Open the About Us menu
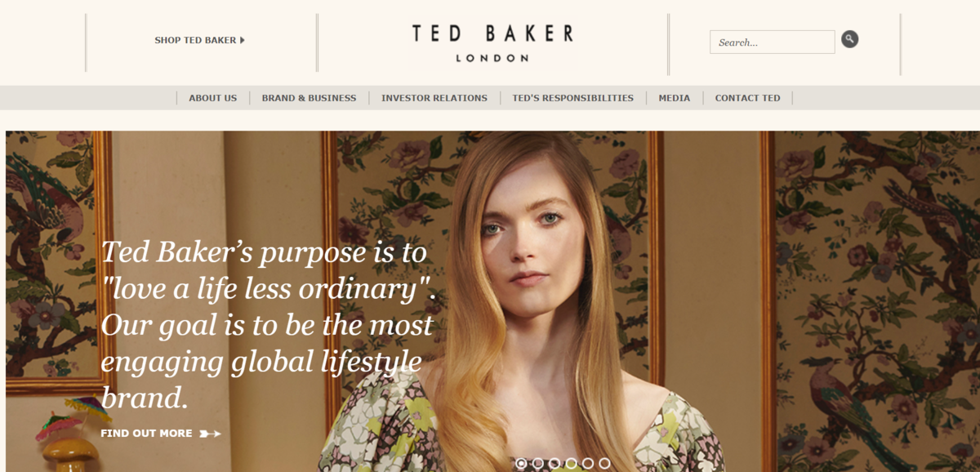 tap(213, 98)
